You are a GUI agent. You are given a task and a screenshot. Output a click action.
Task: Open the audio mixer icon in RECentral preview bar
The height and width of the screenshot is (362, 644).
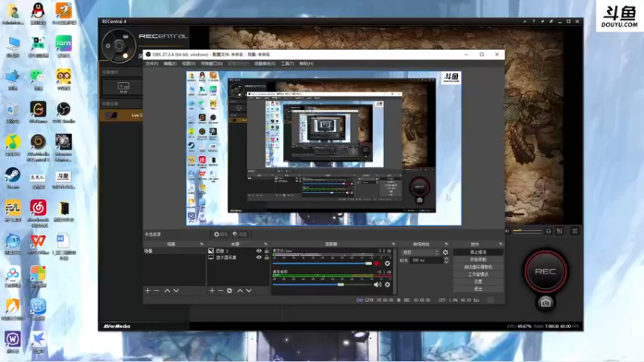pyautogui.click(x=559, y=231)
